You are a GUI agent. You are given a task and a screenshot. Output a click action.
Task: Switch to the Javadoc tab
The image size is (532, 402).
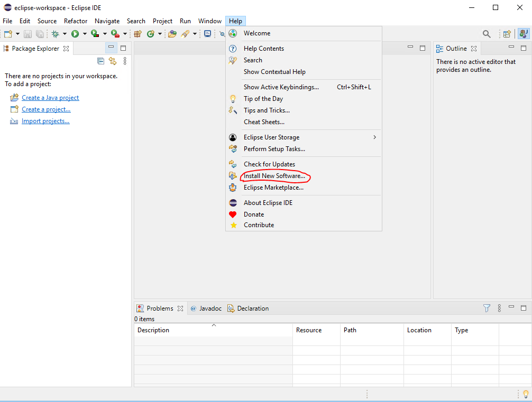tap(206, 308)
